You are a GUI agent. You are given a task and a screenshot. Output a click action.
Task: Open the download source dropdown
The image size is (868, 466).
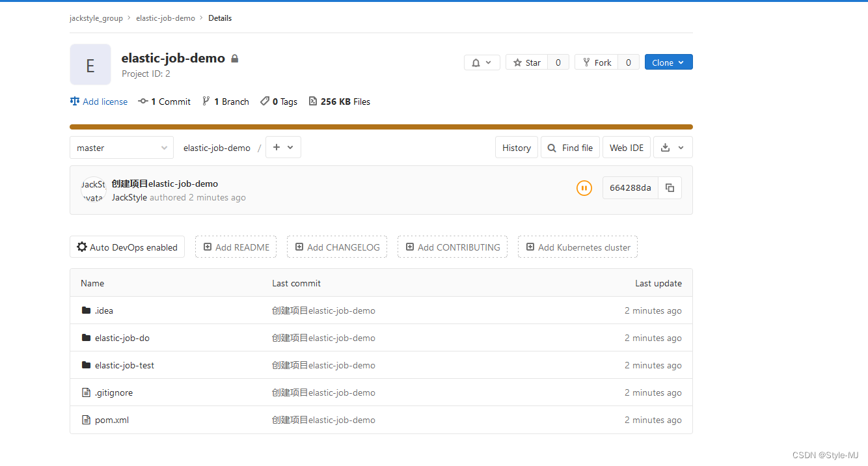(673, 148)
